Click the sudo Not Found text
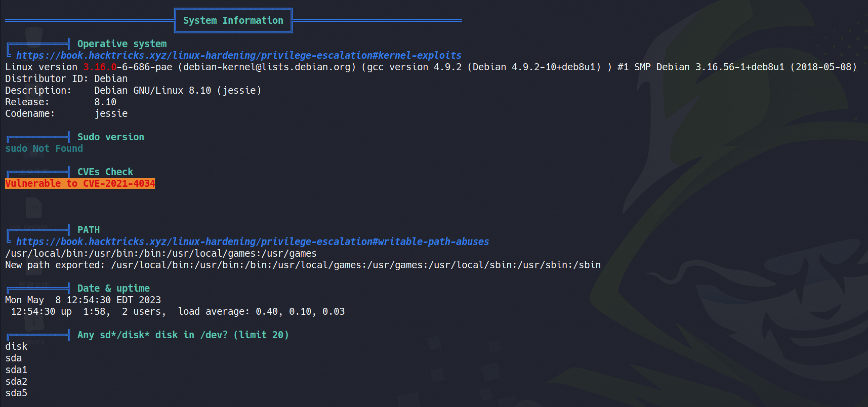Viewport: 868px width, 407px height. pyautogui.click(x=44, y=149)
